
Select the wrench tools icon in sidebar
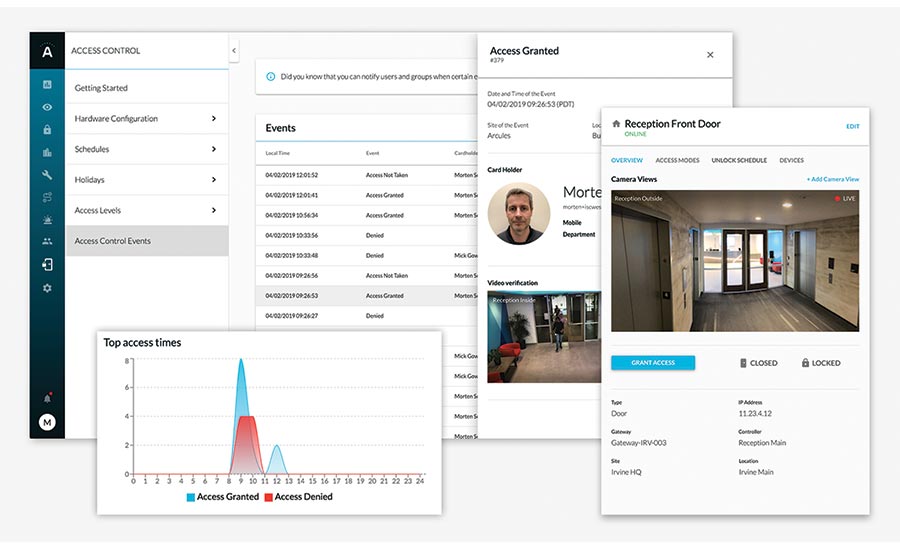(x=47, y=174)
